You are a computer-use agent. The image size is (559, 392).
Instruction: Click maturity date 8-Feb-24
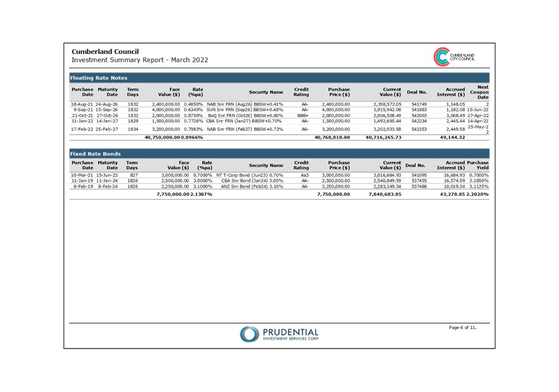click(108, 186)
